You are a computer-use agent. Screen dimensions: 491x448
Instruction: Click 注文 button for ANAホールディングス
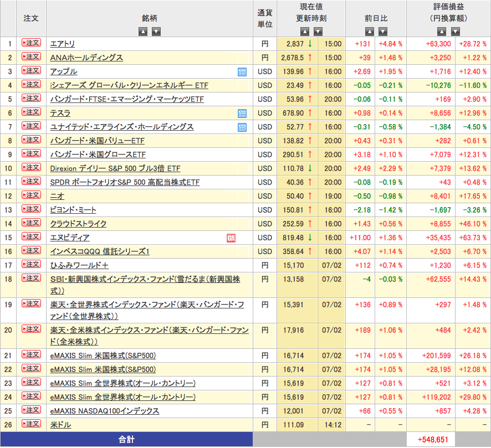pos(32,56)
